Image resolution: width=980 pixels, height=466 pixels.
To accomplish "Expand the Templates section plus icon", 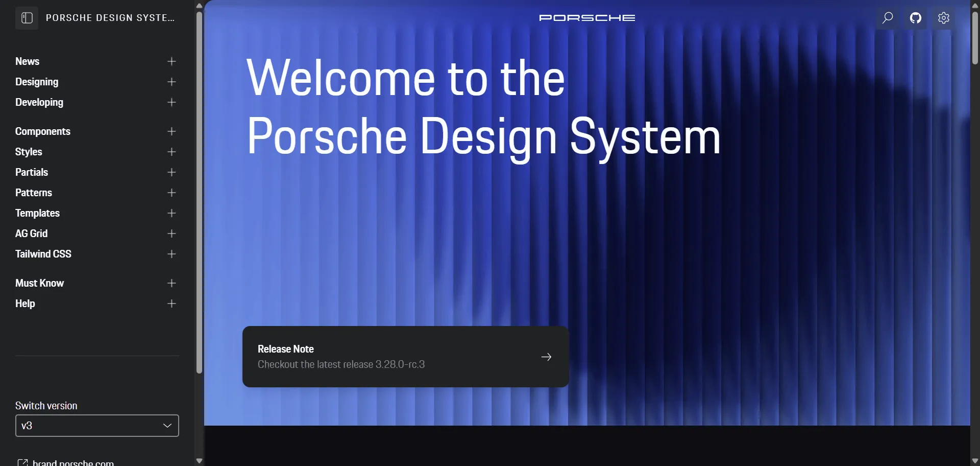I will (x=171, y=213).
